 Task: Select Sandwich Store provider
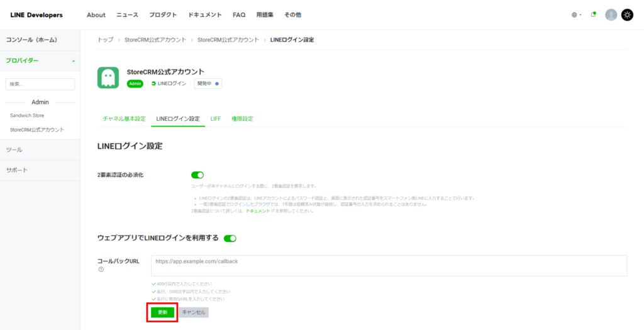pos(27,116)
